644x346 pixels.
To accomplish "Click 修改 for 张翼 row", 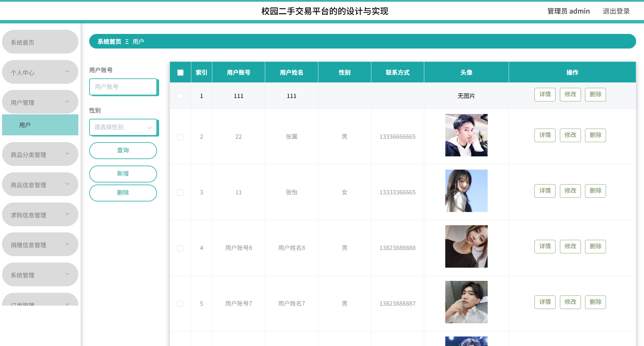I will point(570,135).
